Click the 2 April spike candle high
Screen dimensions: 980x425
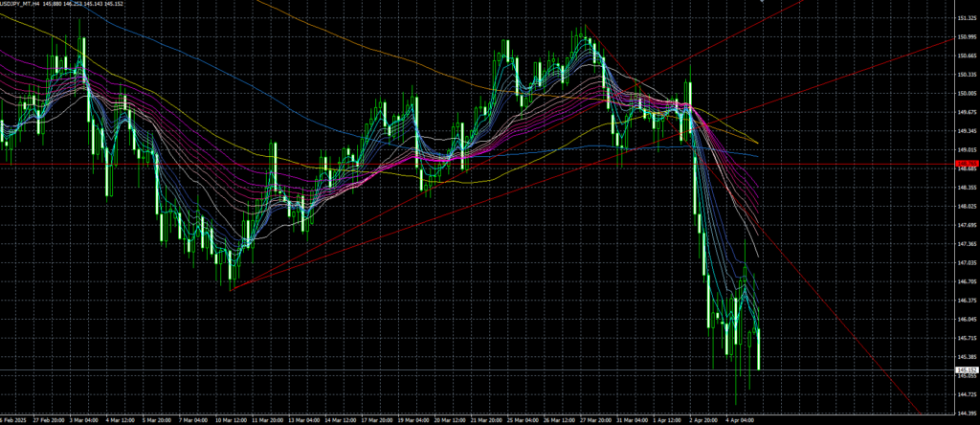690,86
